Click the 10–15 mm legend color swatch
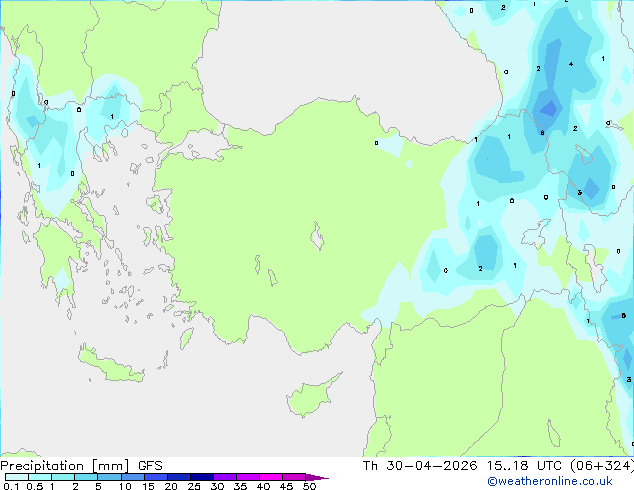634x490 pixels. (x=132, y=477)
